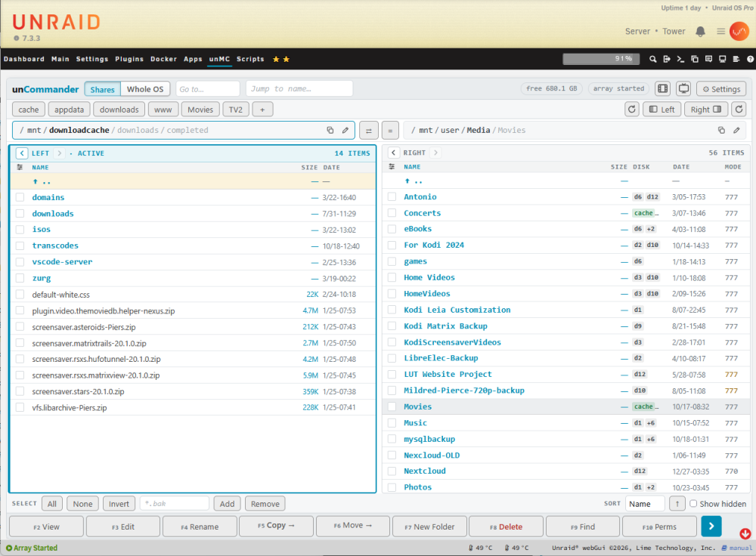Open the Docker menu item
756x556 pixels.
(163, 59)
